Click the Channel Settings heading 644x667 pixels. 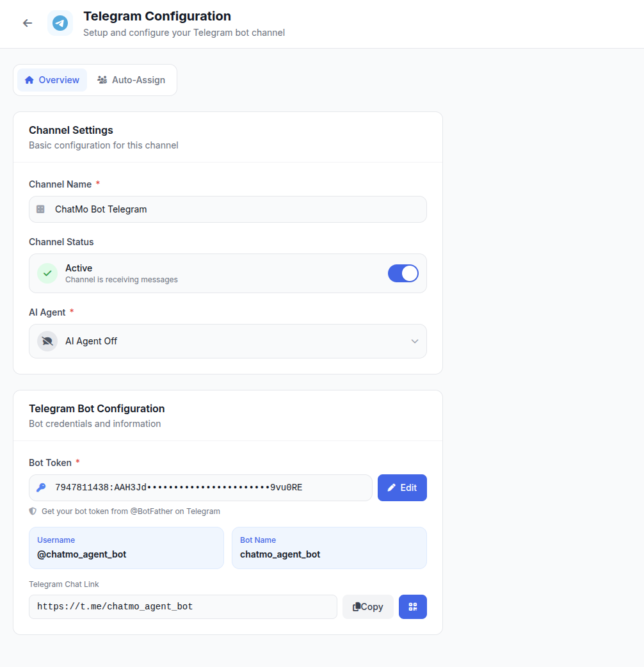(71, 130)
